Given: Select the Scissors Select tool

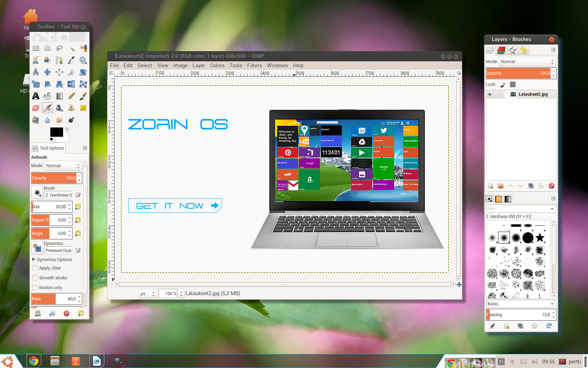Looking at the screenshot, I should [36, 60].
